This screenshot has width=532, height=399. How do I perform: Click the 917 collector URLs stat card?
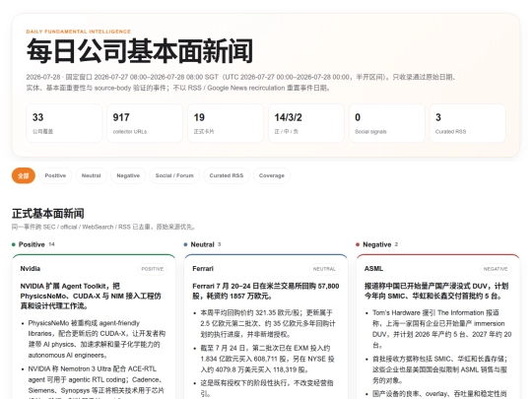[x=145, y=123]
